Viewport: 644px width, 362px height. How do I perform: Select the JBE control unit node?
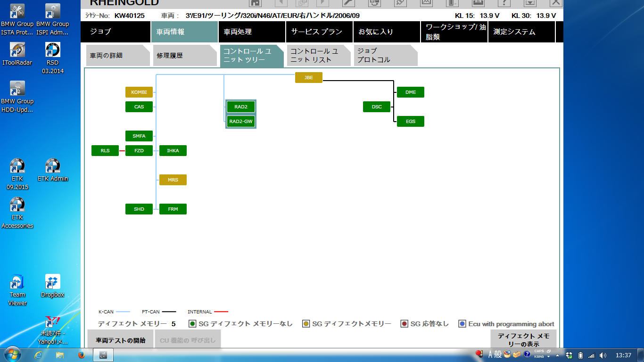(309, 77)
